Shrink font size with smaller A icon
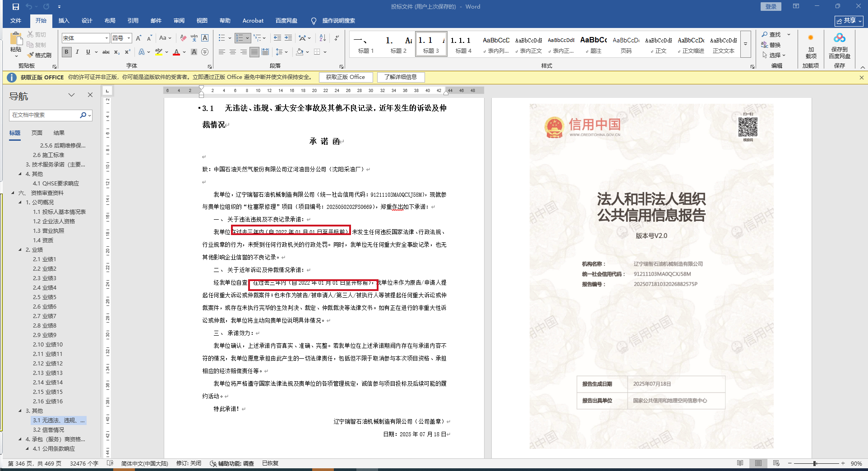The image size is (868, 471). point(149,38)
